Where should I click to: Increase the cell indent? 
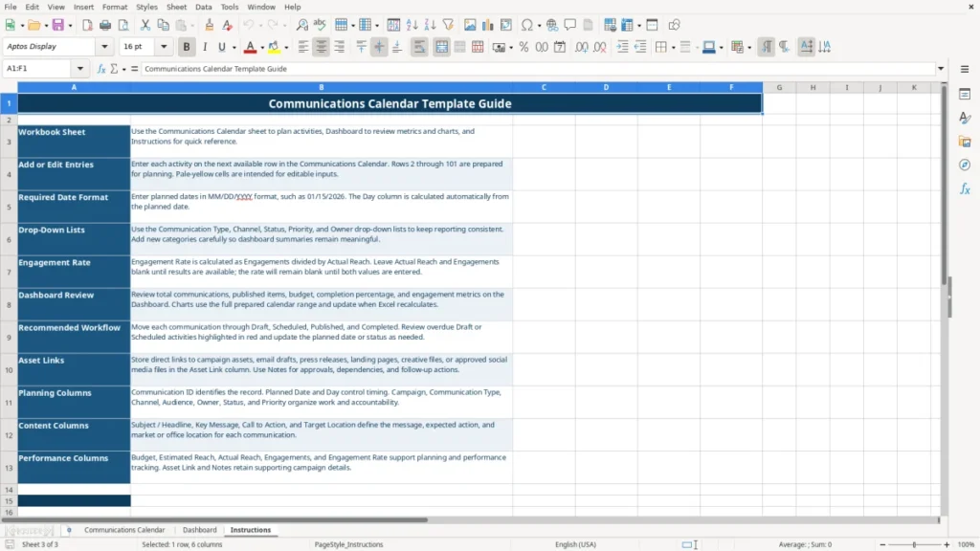tap(622, 47)
